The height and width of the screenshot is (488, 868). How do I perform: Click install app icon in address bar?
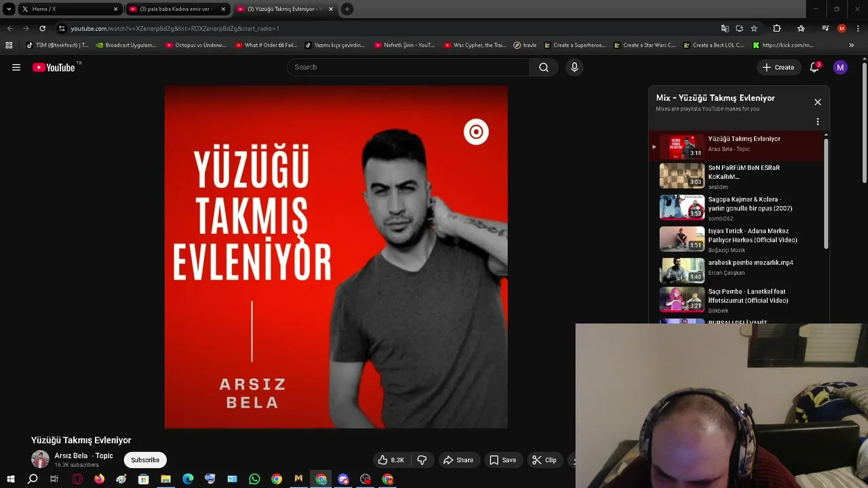[739, 28]
